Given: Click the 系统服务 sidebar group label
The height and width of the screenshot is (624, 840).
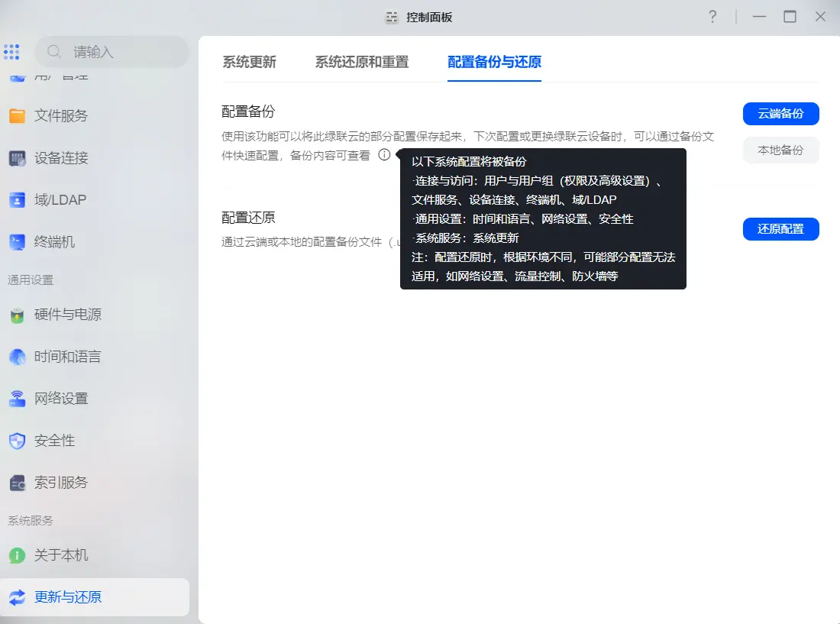Looking at the screenshot, I should point(31,521).
